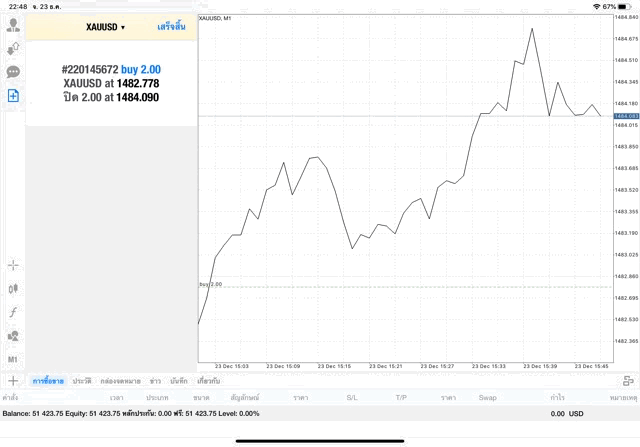
Task: Open the accounts profile icon in sidebar
Action: tap(13, 25)
